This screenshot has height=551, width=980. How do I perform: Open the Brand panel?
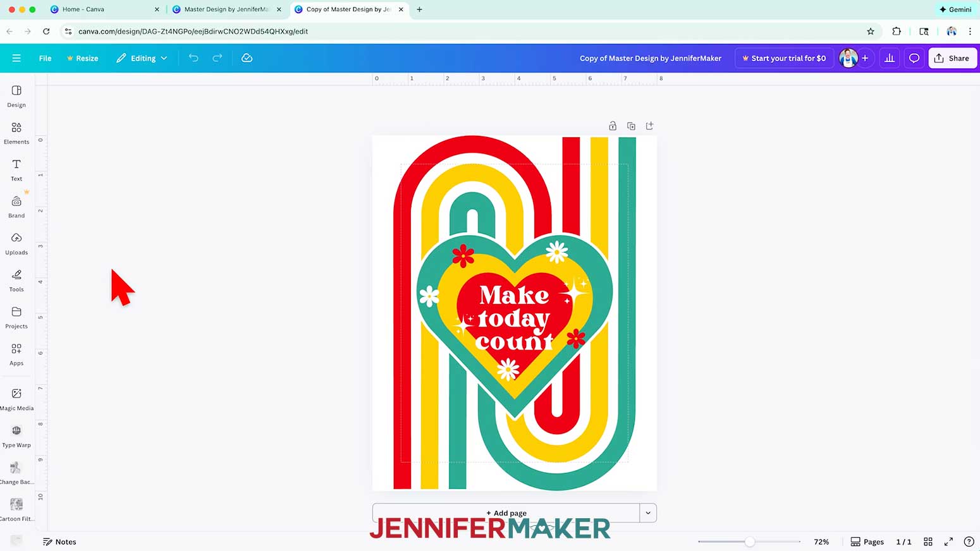pyautogui.click(x=16, y=207)
